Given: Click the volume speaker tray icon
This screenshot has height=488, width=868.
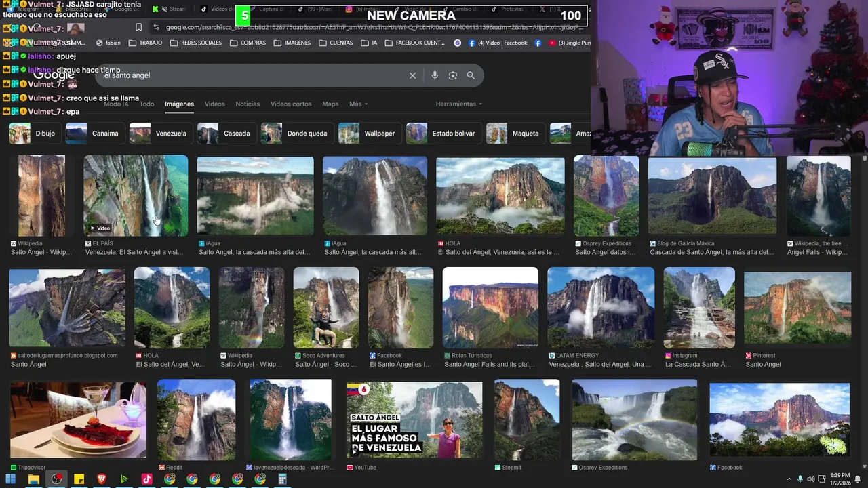Looking at the screenshot, I should point(810,479).
